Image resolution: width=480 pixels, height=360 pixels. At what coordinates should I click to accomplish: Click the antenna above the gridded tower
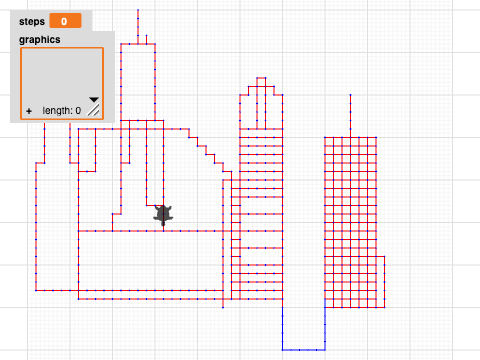point(350,116)
